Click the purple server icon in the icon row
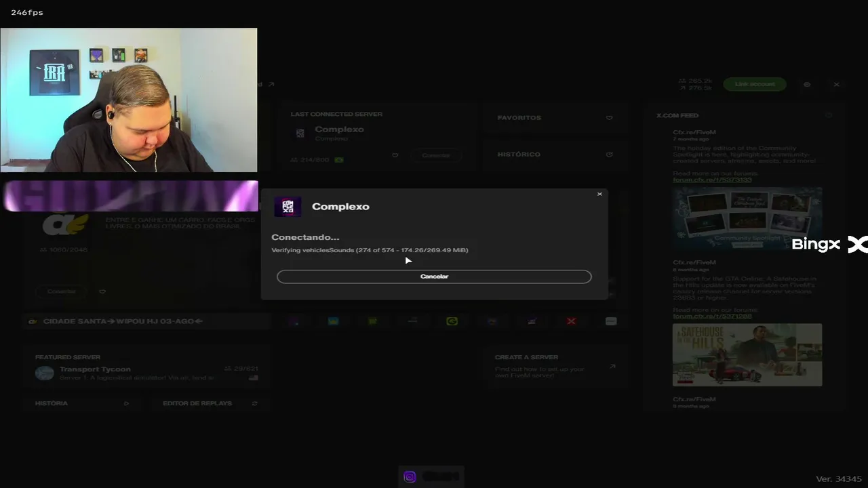 click(294, 321)
